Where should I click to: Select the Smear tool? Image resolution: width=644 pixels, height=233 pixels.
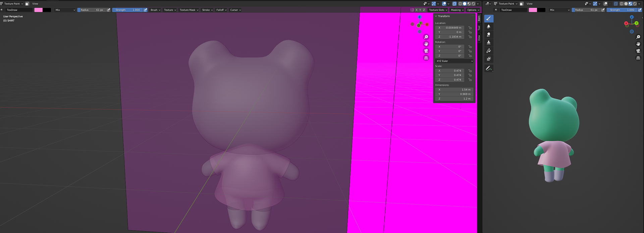(x=489, y=35)
